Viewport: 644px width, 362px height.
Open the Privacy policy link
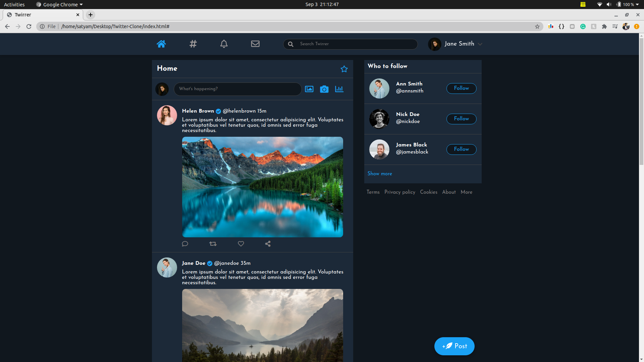point(399,192)
